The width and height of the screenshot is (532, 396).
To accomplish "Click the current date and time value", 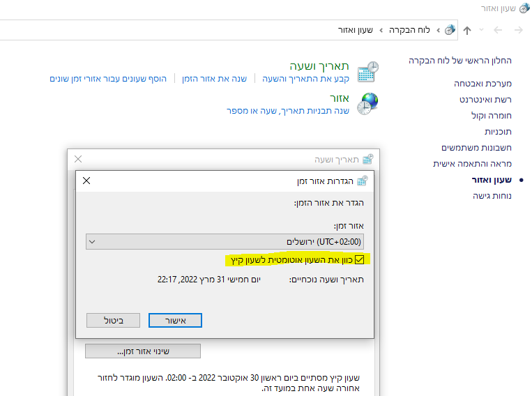I will [x=208, y=280].
